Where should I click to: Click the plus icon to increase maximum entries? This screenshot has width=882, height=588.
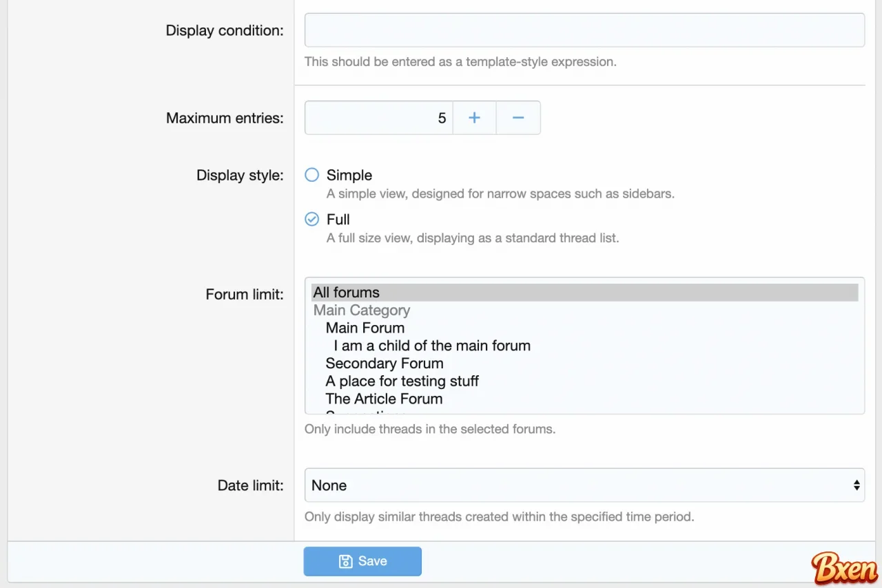474,117
